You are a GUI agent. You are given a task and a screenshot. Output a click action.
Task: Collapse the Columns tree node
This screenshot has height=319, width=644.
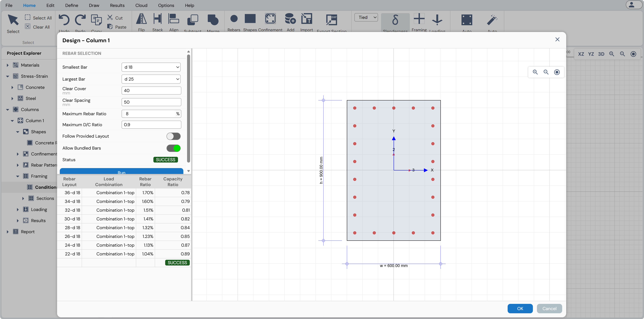click(x=8, y=110)
